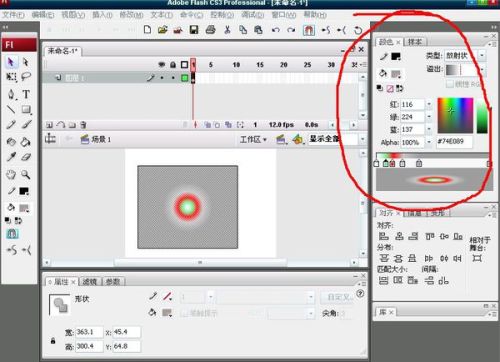Open the 窗口 (Window) menu
This screenshot has width=500, height=362.
(284, 15)
